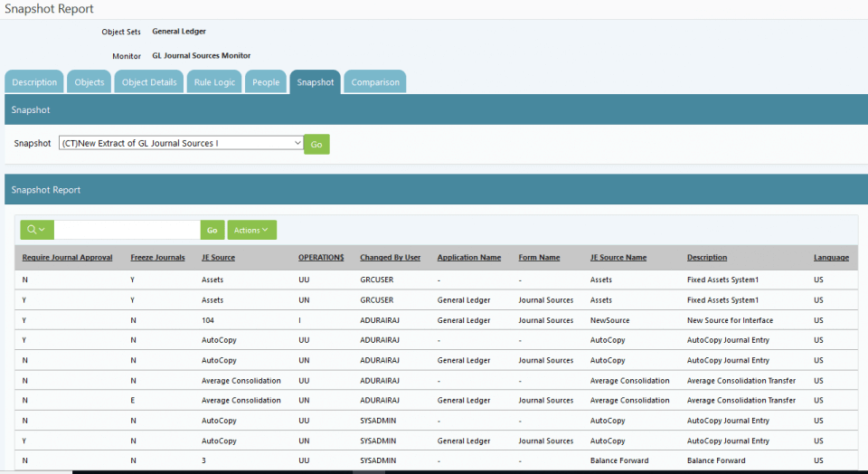The height and width of the screenshot is (474, 868).
Task: Sort by JE Source column header
Action: pos(218,258)
